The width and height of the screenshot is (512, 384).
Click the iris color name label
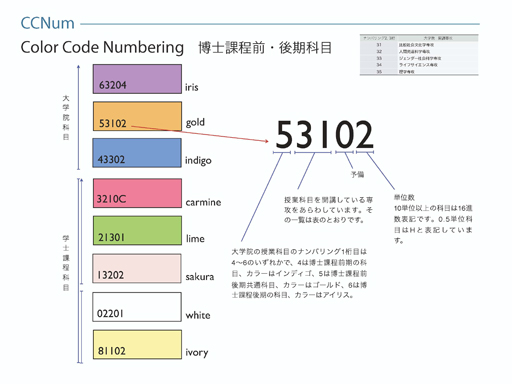point(192,87)
